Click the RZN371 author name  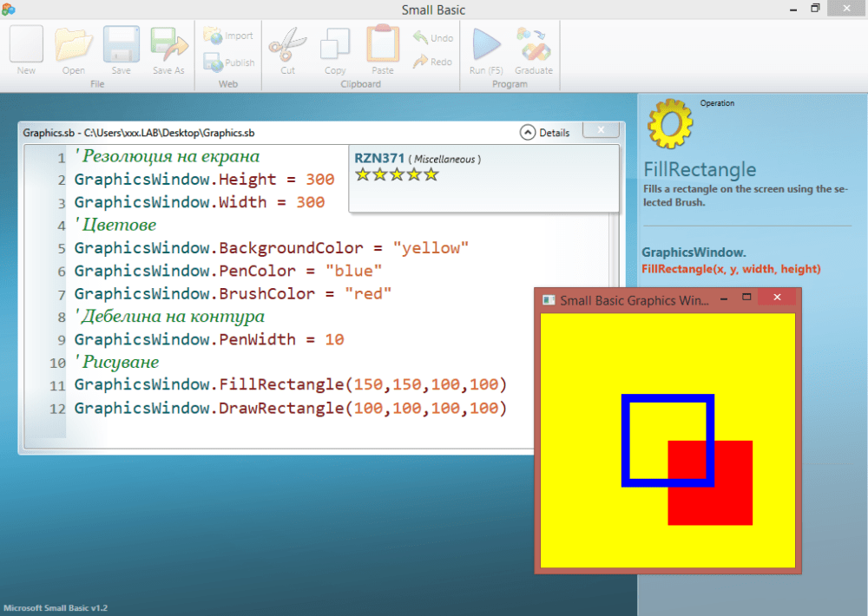[x=380, y=158]
